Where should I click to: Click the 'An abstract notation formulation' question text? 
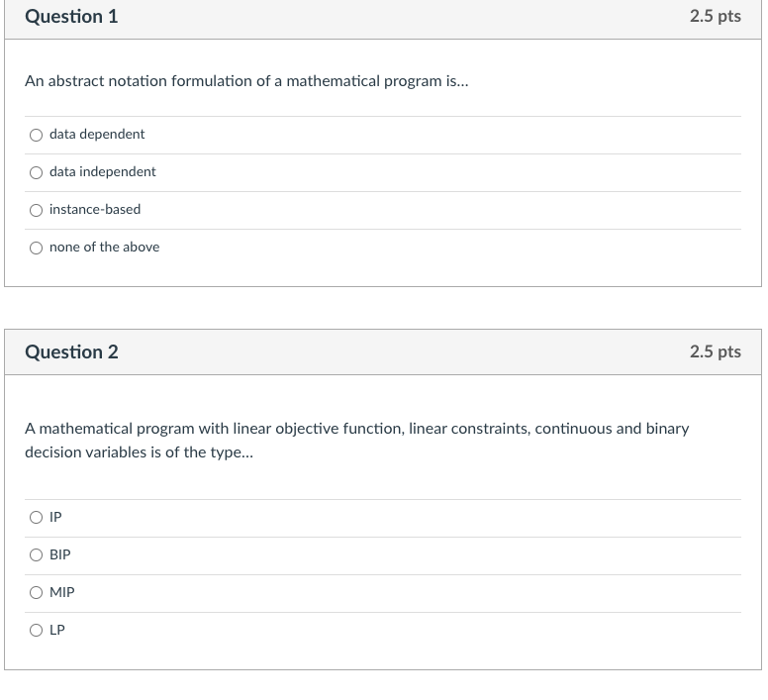pyautogui.click(x=246, y=81)
